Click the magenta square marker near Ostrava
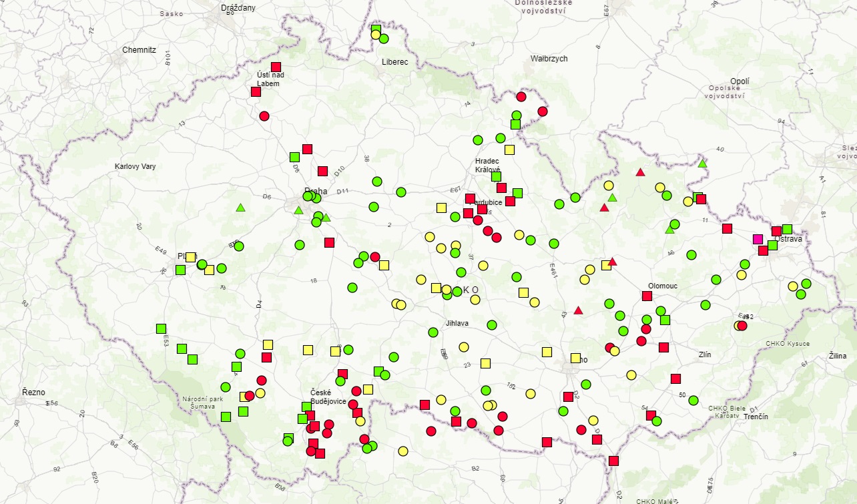 click(758, 239)
